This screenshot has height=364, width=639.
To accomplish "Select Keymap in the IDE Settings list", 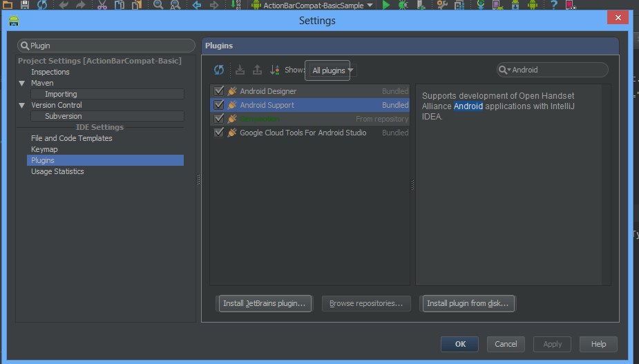I will (44, 149).
